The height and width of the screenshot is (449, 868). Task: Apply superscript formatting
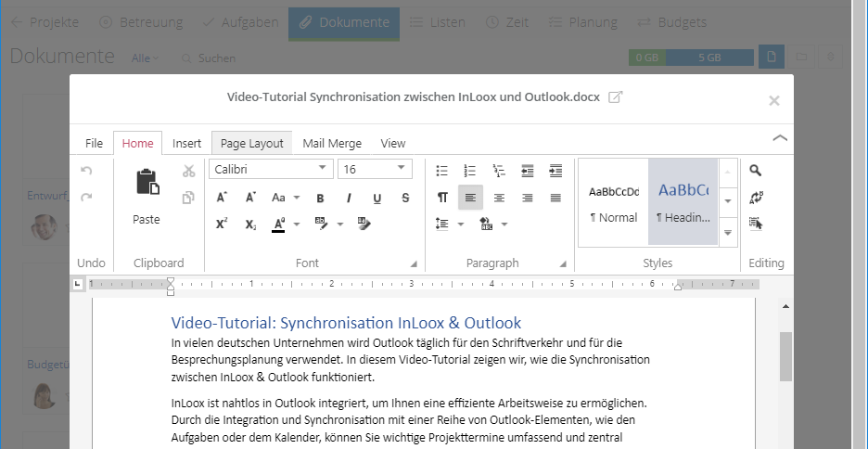(222, 224)
